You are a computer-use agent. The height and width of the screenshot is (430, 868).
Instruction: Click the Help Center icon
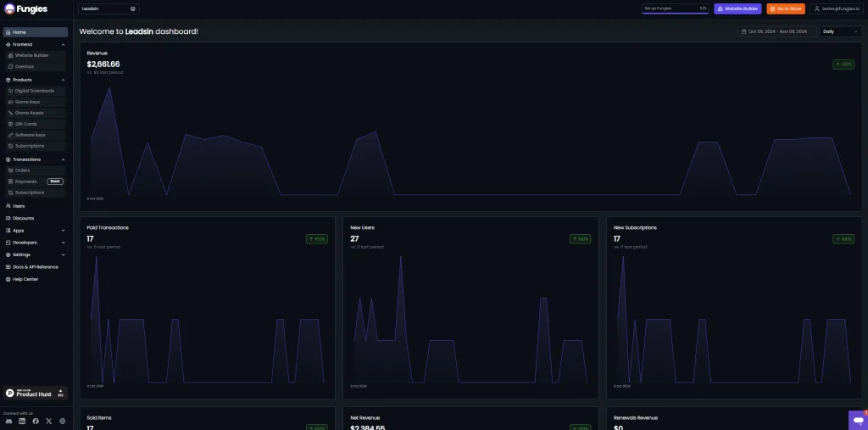click(x=8, y=279)
